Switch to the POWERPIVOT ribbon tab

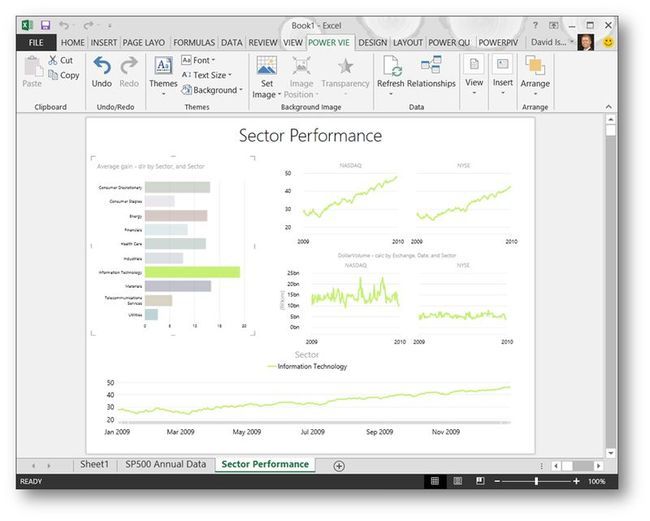click(498, 43)
